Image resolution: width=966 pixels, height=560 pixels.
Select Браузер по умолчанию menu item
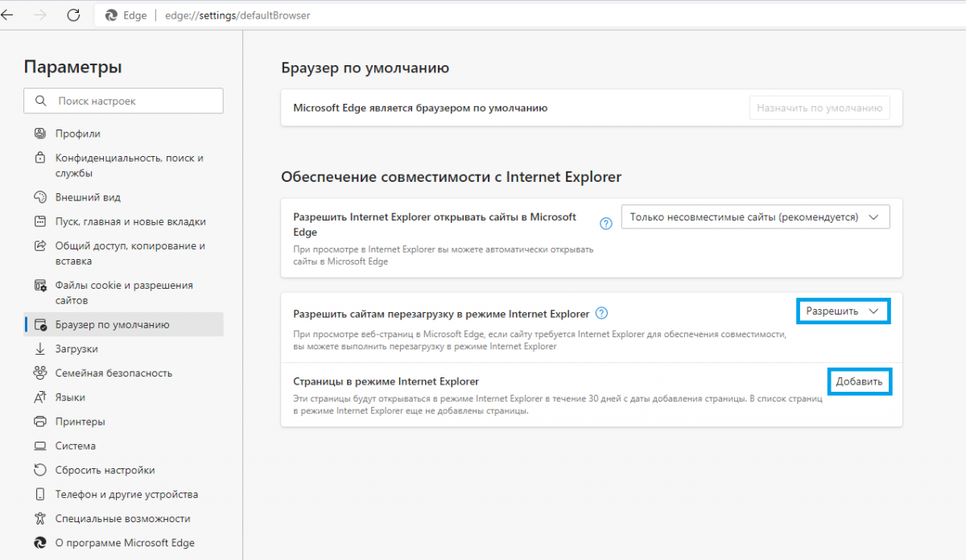(x=124, y=325)
